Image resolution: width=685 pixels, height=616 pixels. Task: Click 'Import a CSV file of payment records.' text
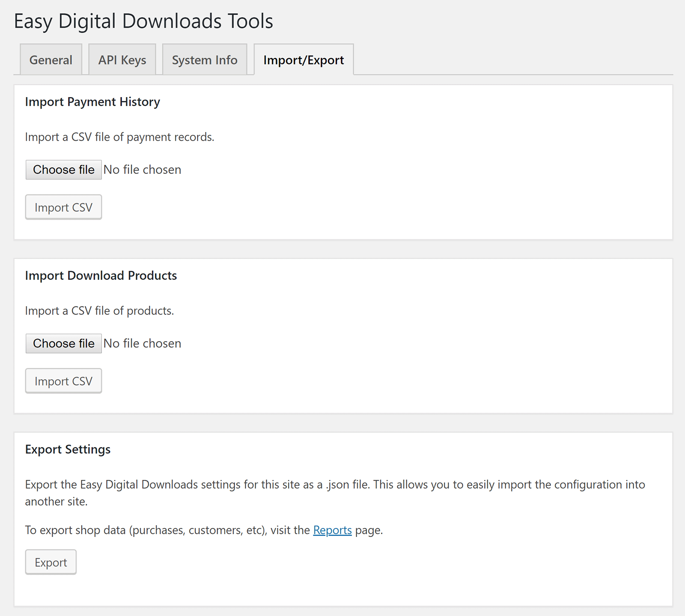pyautogui.click(x=119, y=137)
